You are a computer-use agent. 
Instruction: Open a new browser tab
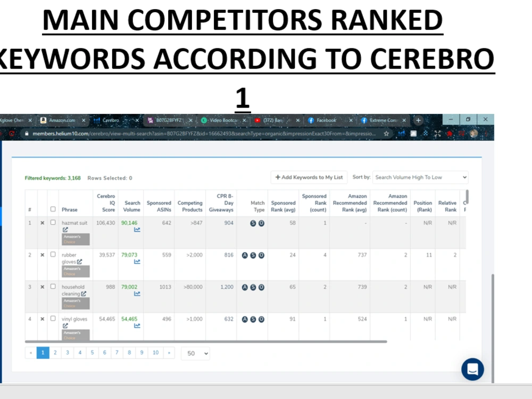pos(418,120)
